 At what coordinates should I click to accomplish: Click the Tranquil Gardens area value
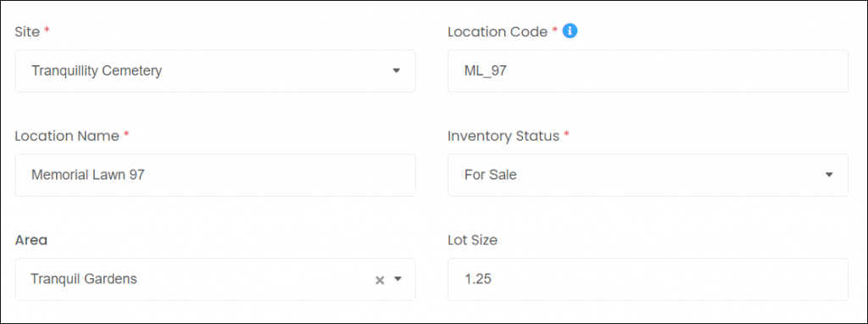point(84,279)
